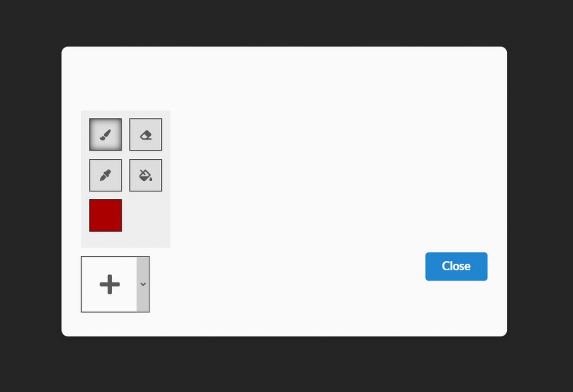The height and width of the screenshot is (392, 573).
Task: Click the large plus icon
Action: (x=110, y=284)
